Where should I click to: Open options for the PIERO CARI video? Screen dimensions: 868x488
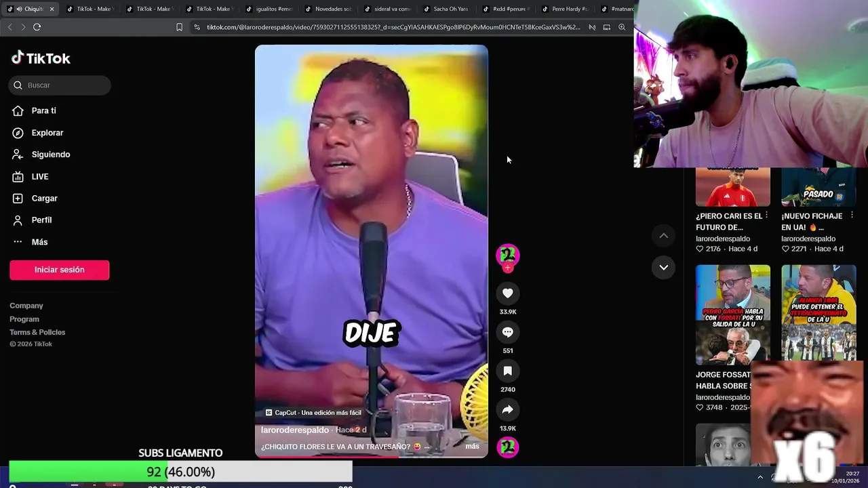[x=767, y=216]
